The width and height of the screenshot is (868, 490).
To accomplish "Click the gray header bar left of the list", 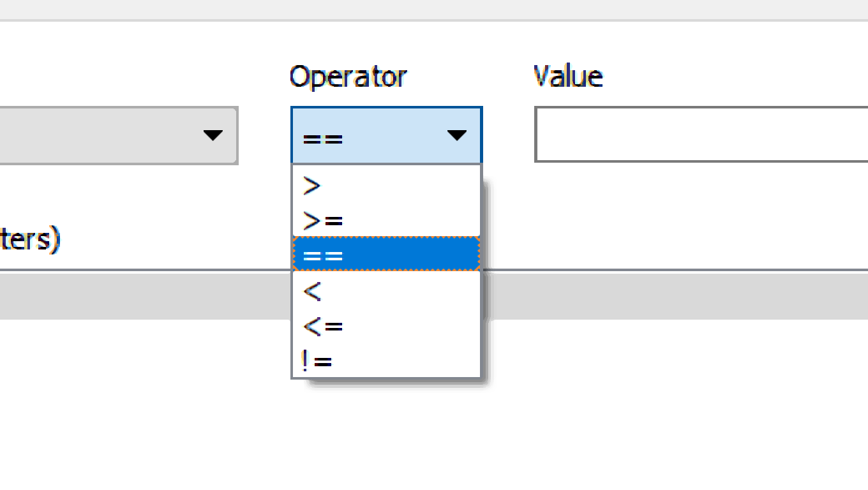I will click(x=140, y=296).
